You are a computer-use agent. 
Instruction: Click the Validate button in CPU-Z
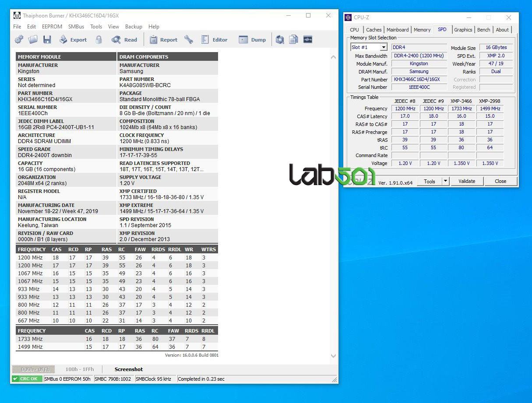pos(467,181)
